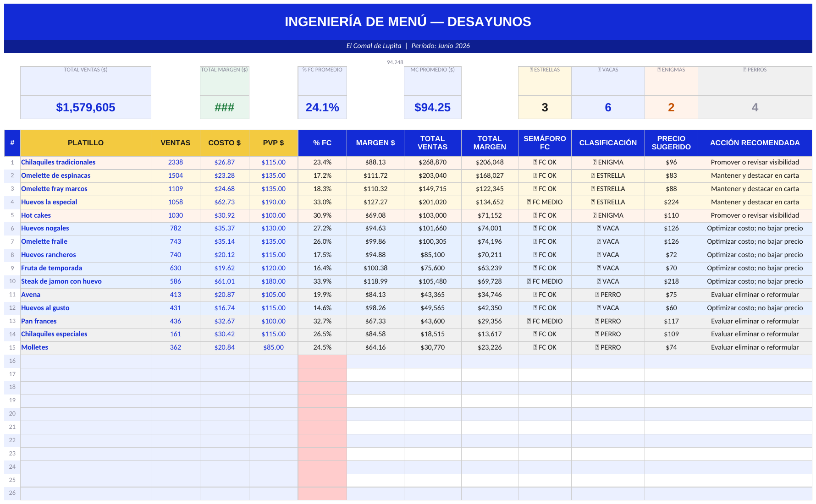Viewport: 816px width, 504px height.
Task: Click costo $62.73 for Huevos la especial
Action: coord(225,202)
